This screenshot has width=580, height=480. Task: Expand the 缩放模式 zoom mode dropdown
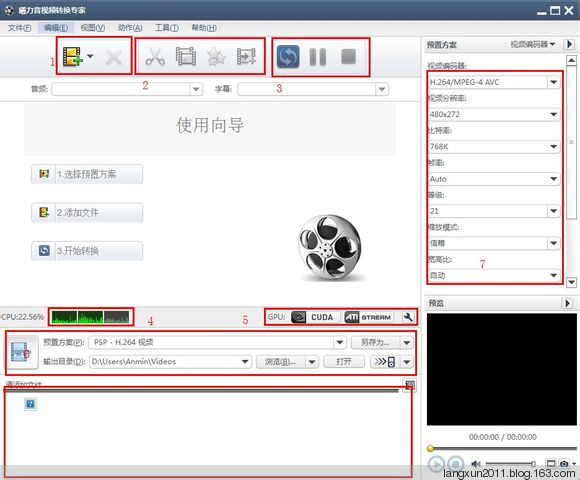(x=553, y=243)
